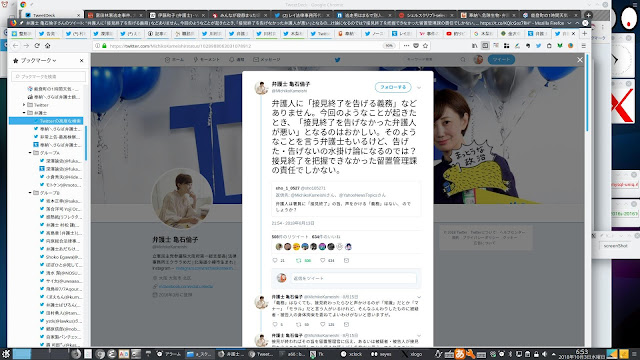Click the blue ツイート button
The height and width of the screenshot is (360, 640).
coord(501,60)
